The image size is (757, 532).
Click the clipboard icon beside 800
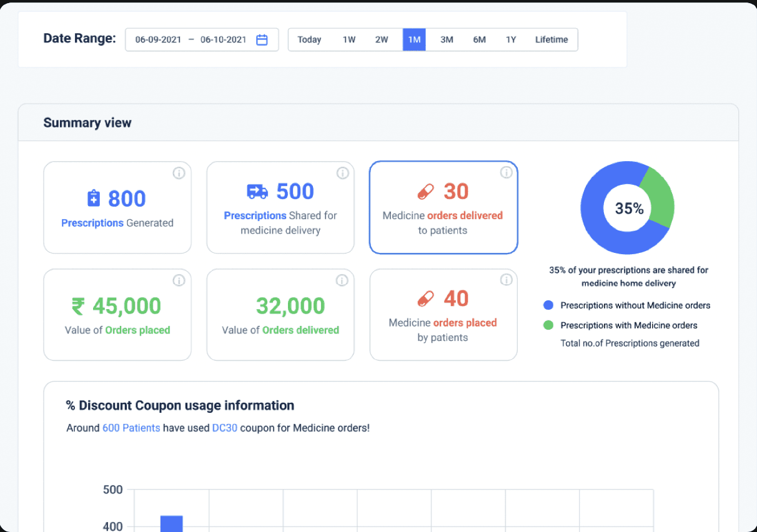click(x=94, y=199)
